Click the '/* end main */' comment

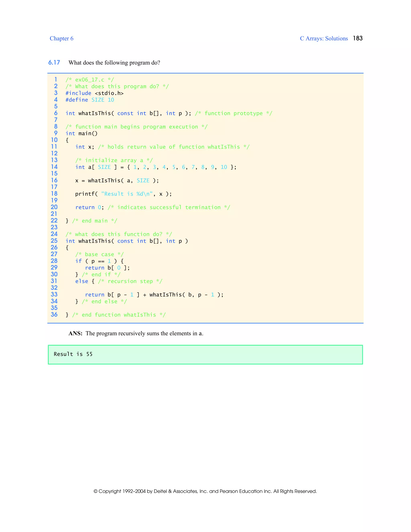[95, 221]
